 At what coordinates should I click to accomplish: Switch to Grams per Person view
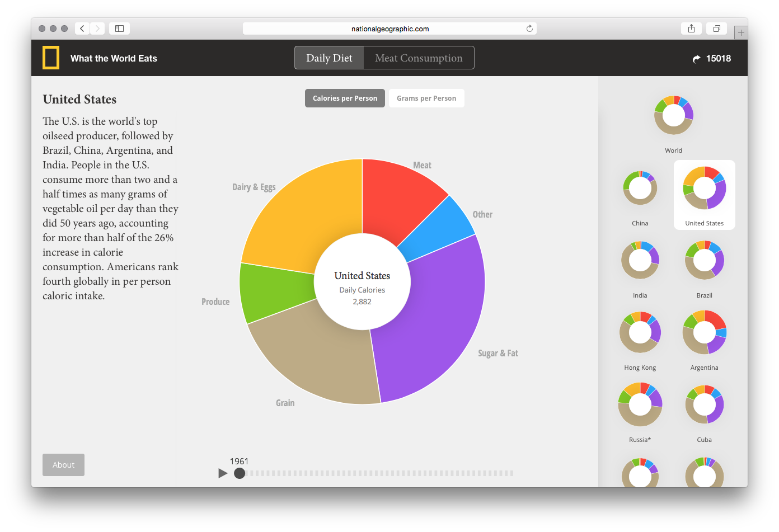(426, 98)
